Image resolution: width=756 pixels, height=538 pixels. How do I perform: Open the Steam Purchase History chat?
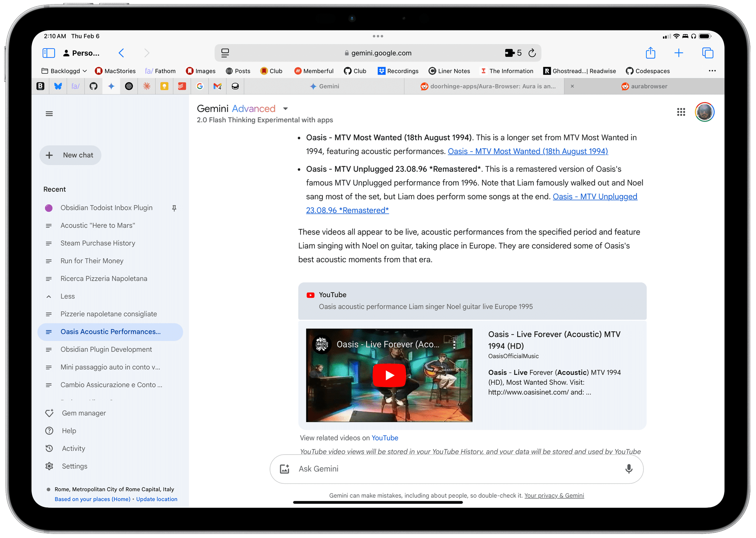[110, 243]
